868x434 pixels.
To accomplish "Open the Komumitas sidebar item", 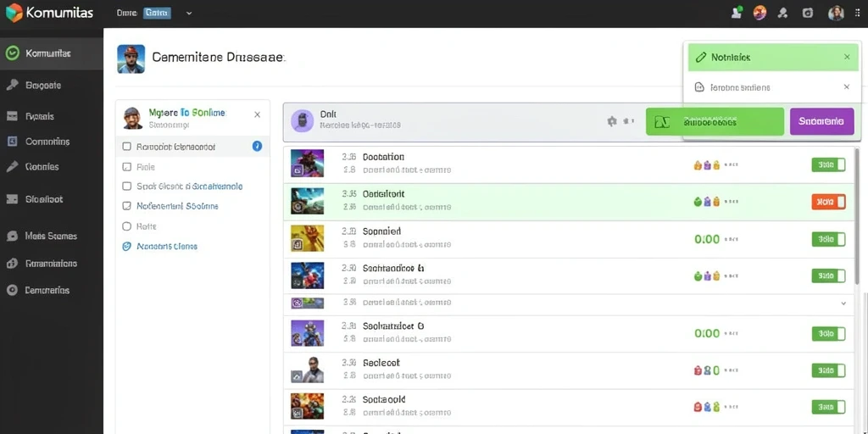I will point(52,53).
